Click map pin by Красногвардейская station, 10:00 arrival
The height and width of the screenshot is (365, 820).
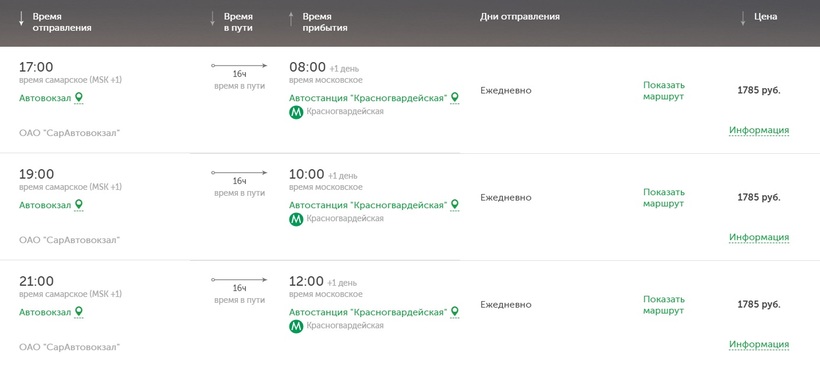coord(454,204)
